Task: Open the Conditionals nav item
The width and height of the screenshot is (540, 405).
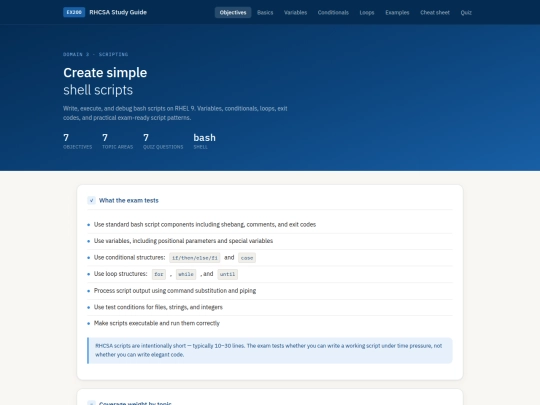Action: click(x=333, y=12)
